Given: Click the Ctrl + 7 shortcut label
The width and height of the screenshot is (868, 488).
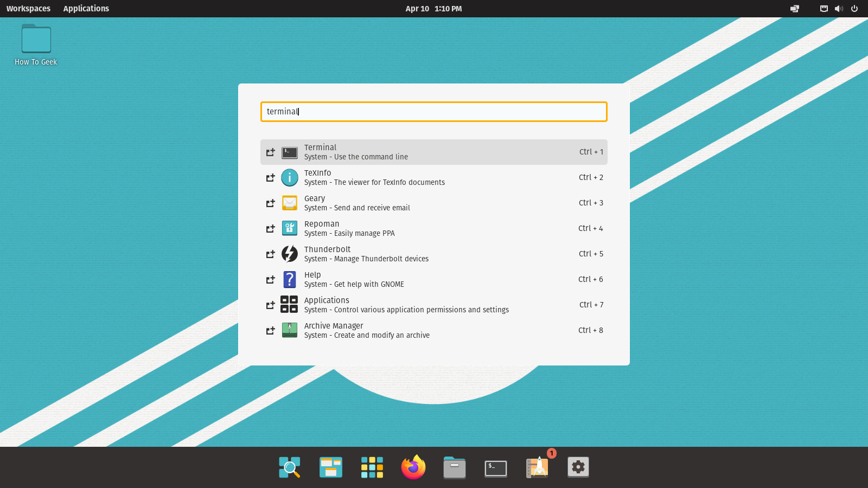Looking at the screenshot, I should click(591, 305).
